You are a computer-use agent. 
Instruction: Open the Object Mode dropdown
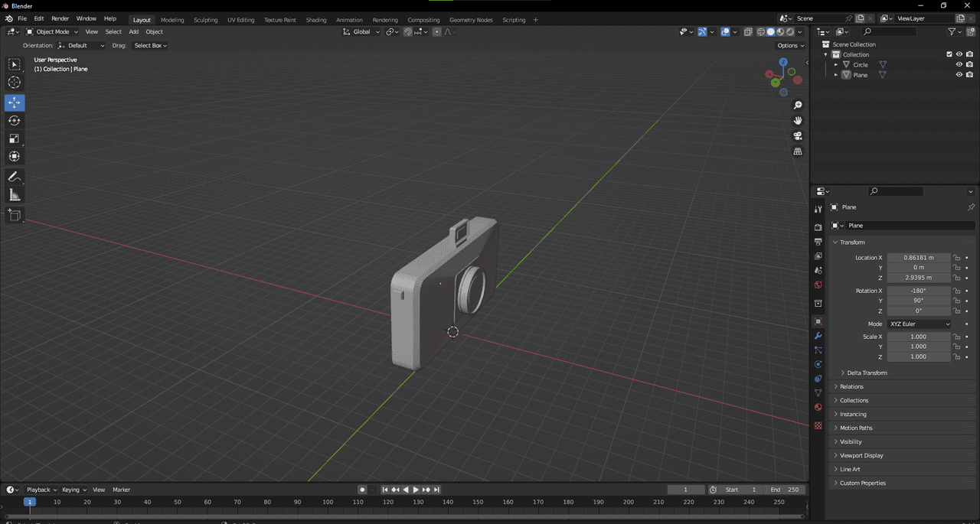[x=52, y=32]
